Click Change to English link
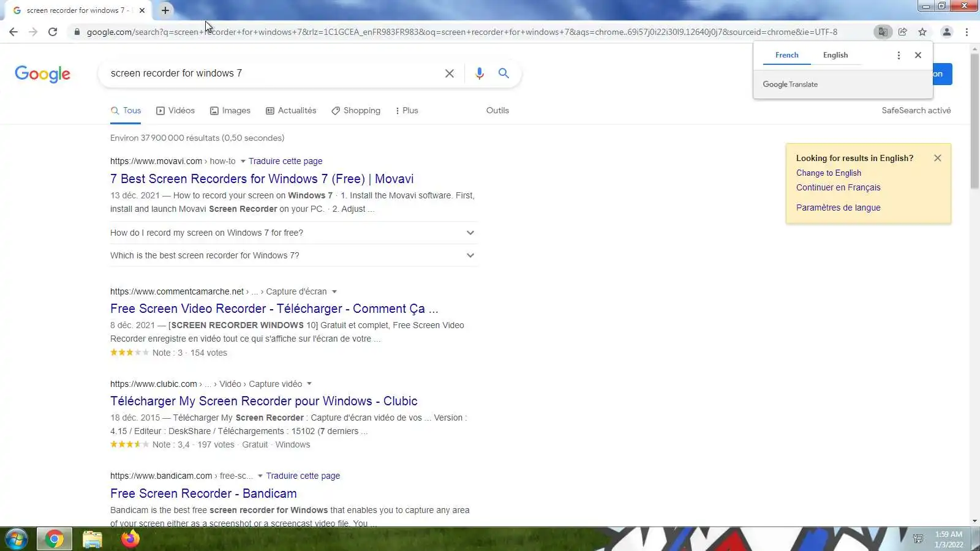This screenshot has width=980, height=551. 828,173
